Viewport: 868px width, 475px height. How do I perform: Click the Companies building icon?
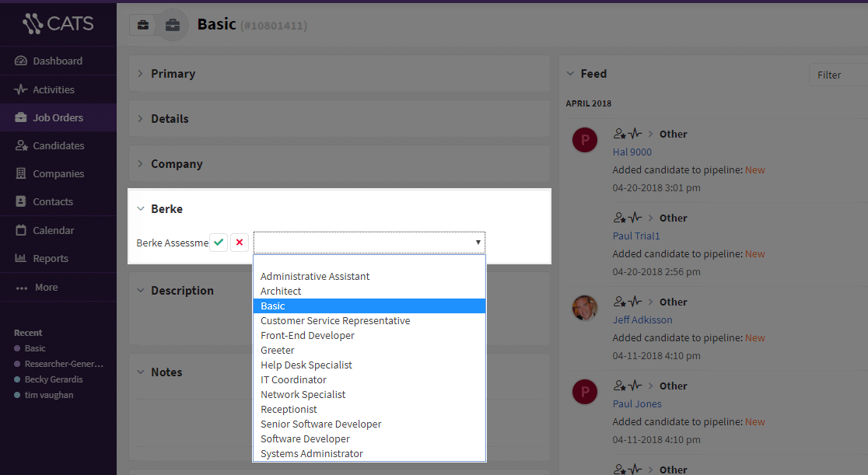click(x=20, y=173)
